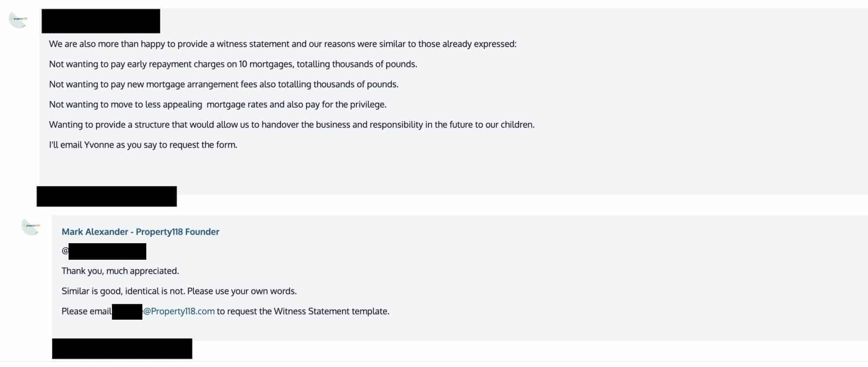Open Mark Alexander - Property118 Founder profile link
Viewport: 868px width, 367px height.
click(140, 231)
